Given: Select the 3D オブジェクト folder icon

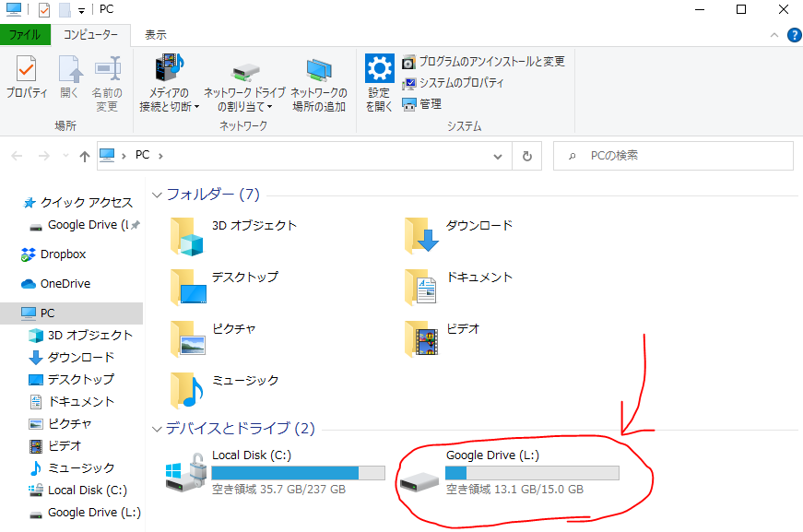Looking at the screenshot, I should pyautogui.click(x=187, y=236).
